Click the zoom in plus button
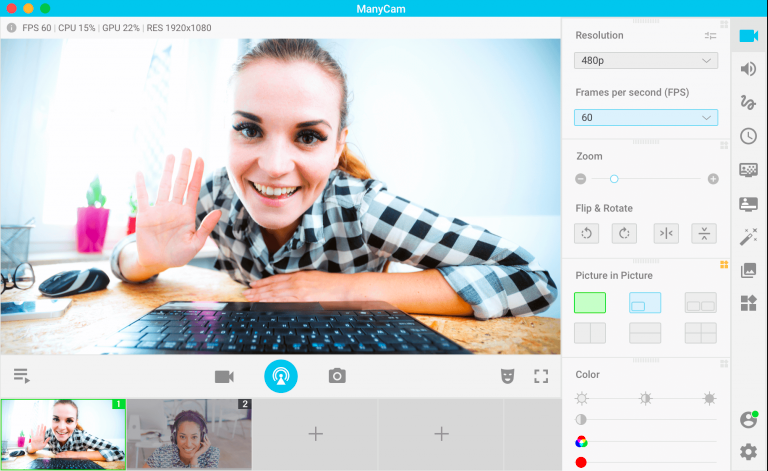Screen dimensions: 768x471 (x=713, y=179)
